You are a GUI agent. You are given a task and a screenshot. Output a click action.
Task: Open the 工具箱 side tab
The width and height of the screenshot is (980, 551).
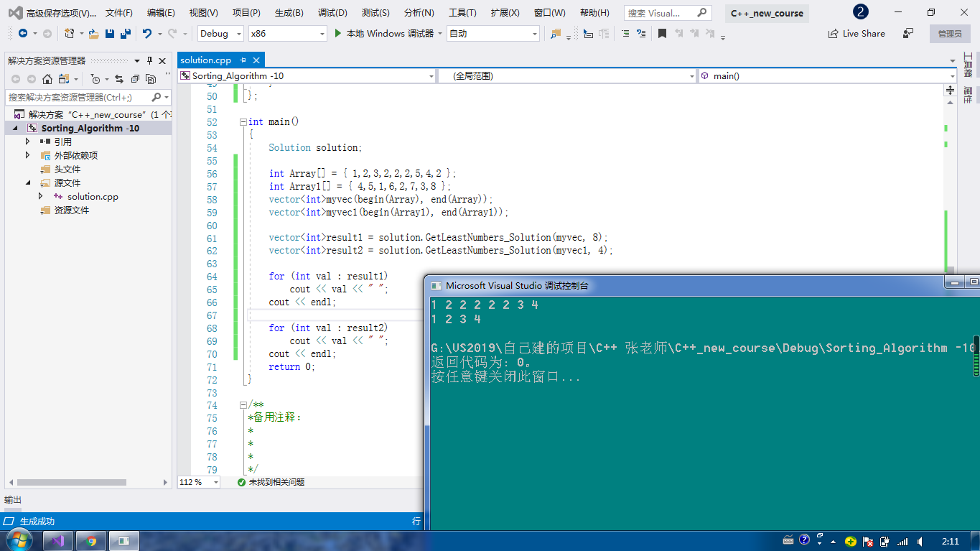(x=968, y=65)
